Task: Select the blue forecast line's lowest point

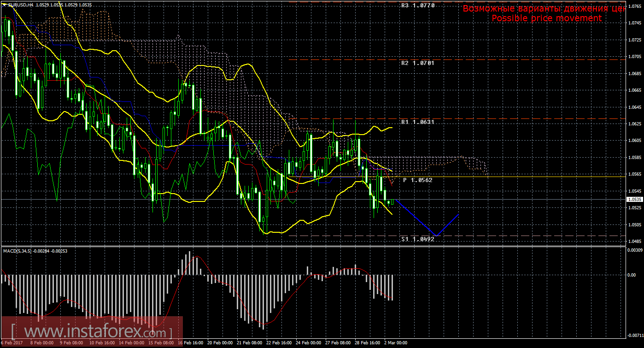Action: coord(435,236)
